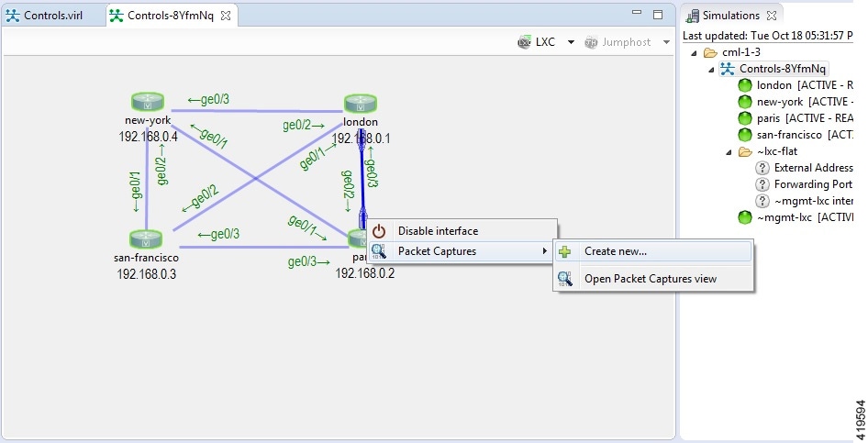Select san-francisco node in Simulations tree

tap(805, 135)
